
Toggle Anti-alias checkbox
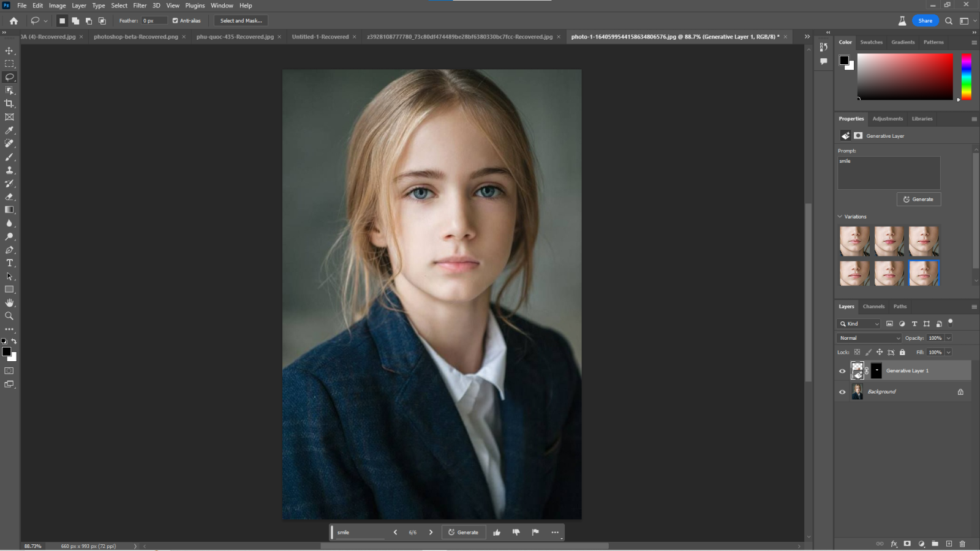tap(175, 21)
